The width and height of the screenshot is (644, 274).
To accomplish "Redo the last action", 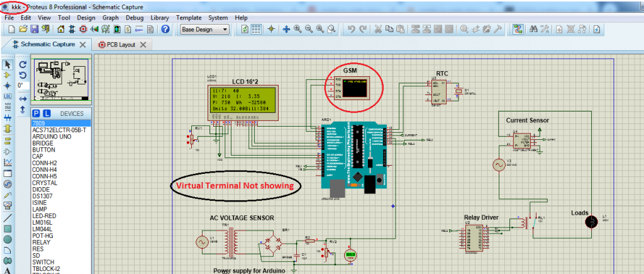I will (363, 29).
